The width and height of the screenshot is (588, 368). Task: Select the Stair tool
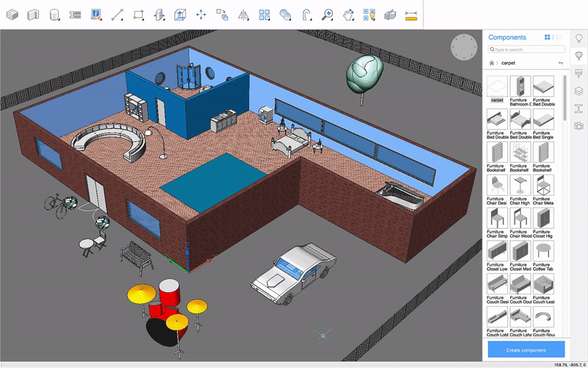tap(76, 15)
